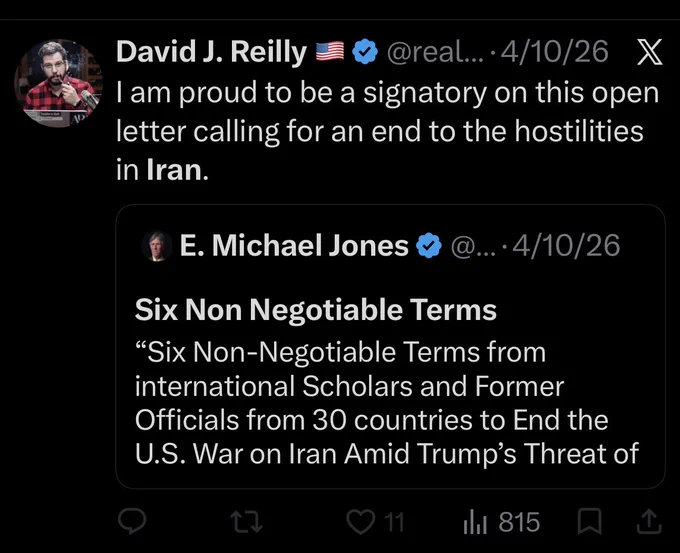
Task: Share the post with the upload icon
Action: click(x=649, y=521)
